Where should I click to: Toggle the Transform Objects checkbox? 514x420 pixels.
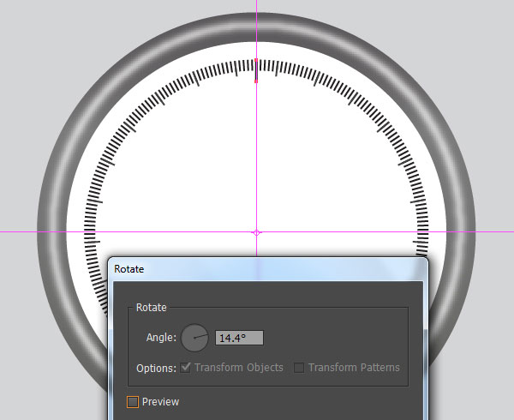186,368
